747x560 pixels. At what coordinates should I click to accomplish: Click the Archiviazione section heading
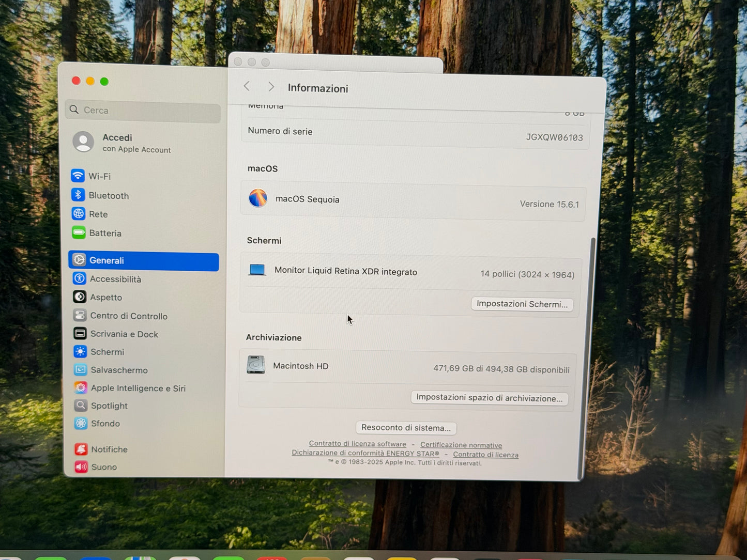tap(273, 337)
